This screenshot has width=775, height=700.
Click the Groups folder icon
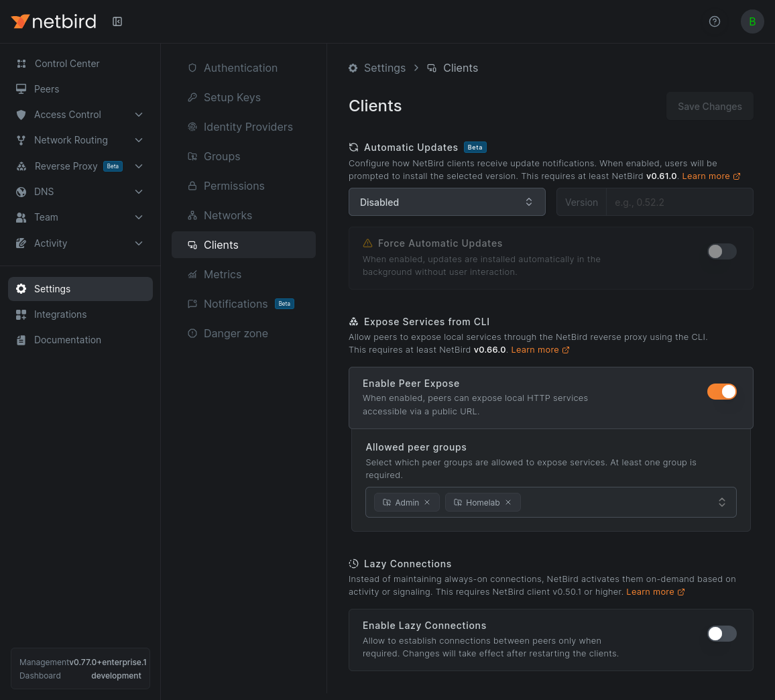click(192, 156)
